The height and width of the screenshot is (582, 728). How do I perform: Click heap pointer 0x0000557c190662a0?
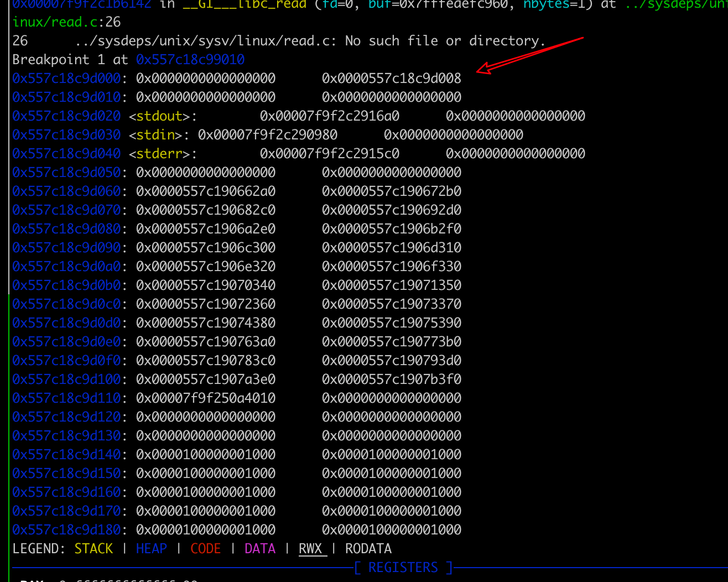click(206, 191)
